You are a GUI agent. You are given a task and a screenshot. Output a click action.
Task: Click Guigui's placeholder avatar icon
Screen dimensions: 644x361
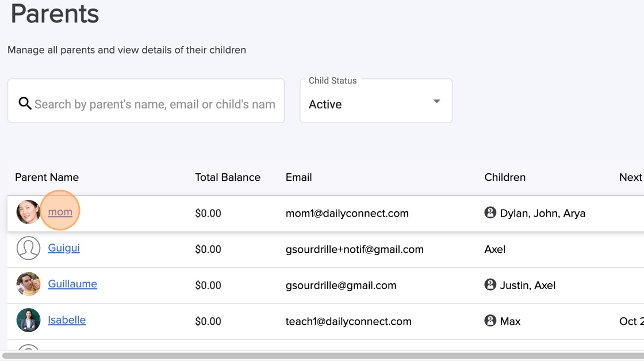coord(28,248)
